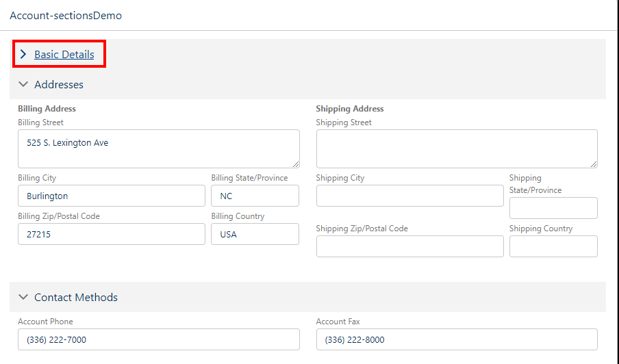Viewport: 619px width, 364px height.
Task: Click the Account Fax input field
Action: pos(457,339)
